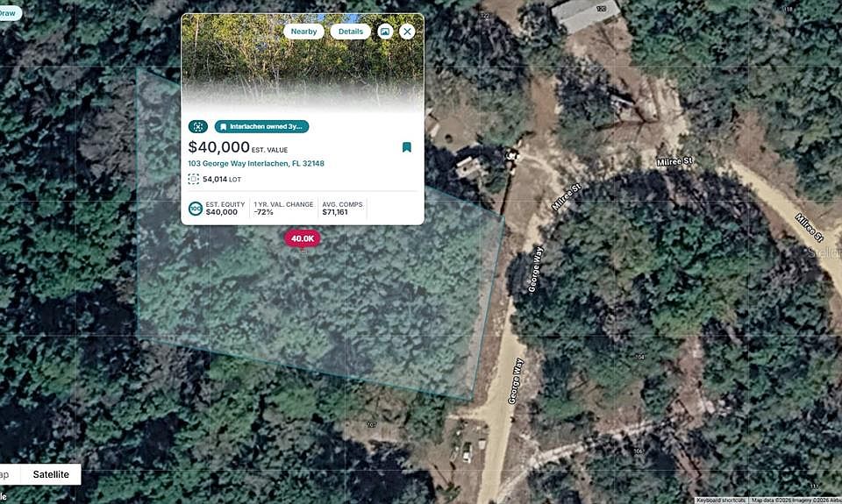Click the 1 YR. VAL. CHANGE -72% stat

(x=283, y=209)
